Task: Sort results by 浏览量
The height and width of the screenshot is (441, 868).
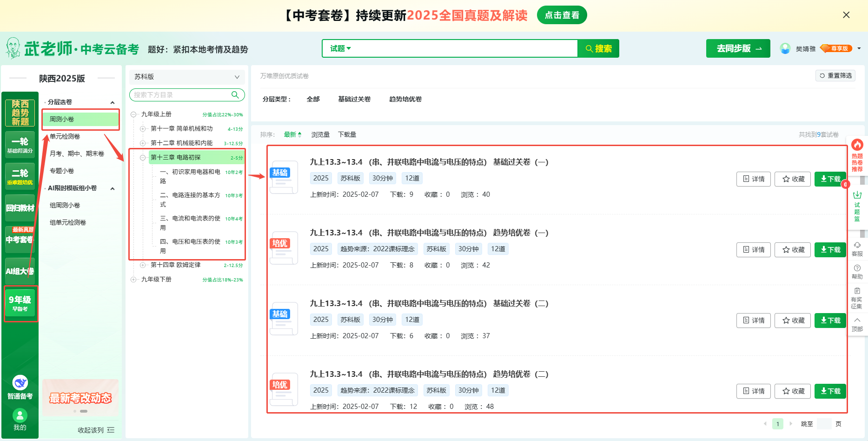Action: tap(320, 134)
